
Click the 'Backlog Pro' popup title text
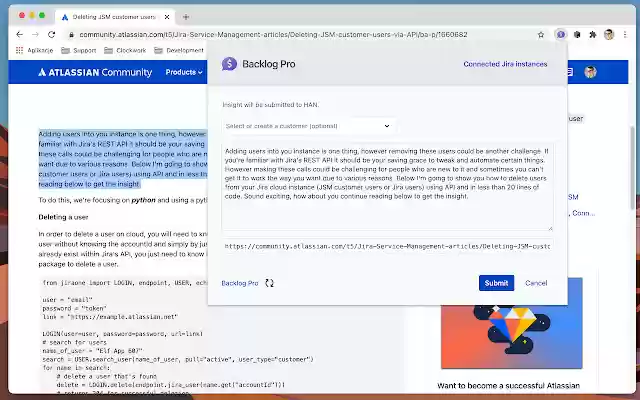269,64
